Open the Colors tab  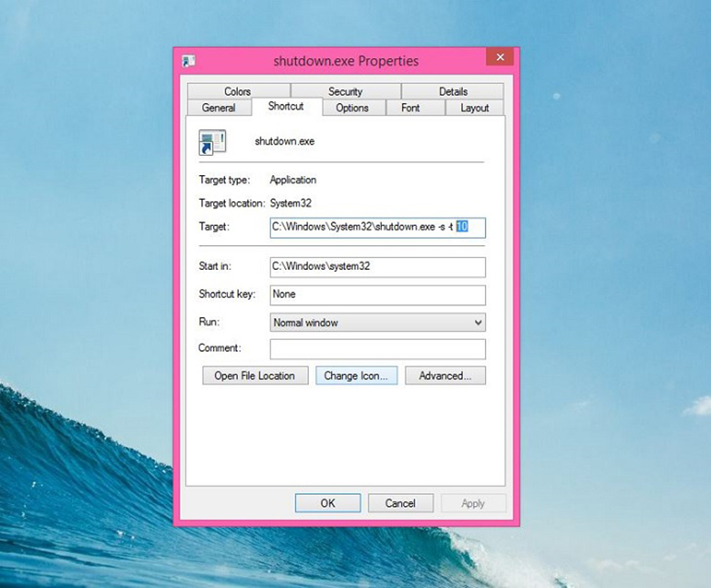click(237, 91)
